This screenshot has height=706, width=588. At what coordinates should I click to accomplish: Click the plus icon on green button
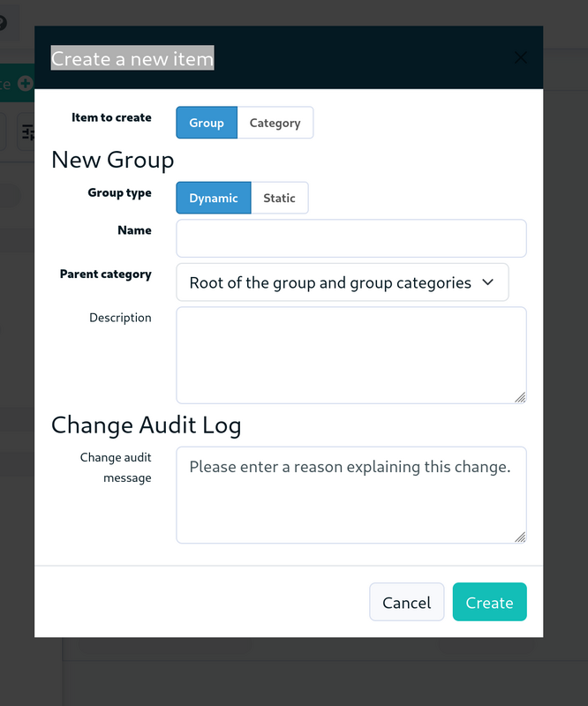(26, 83)
